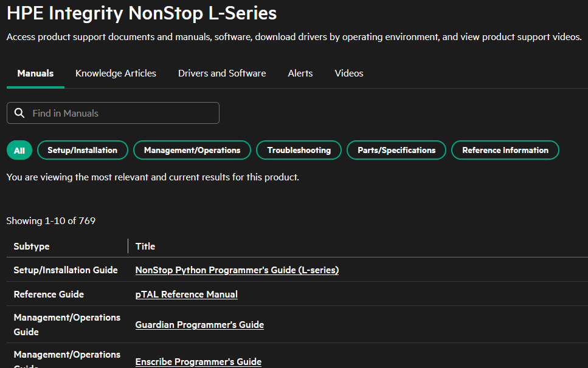Open the Knowledge Articles tab
This screenshot has height=368, width=588.
coord(116,73)
